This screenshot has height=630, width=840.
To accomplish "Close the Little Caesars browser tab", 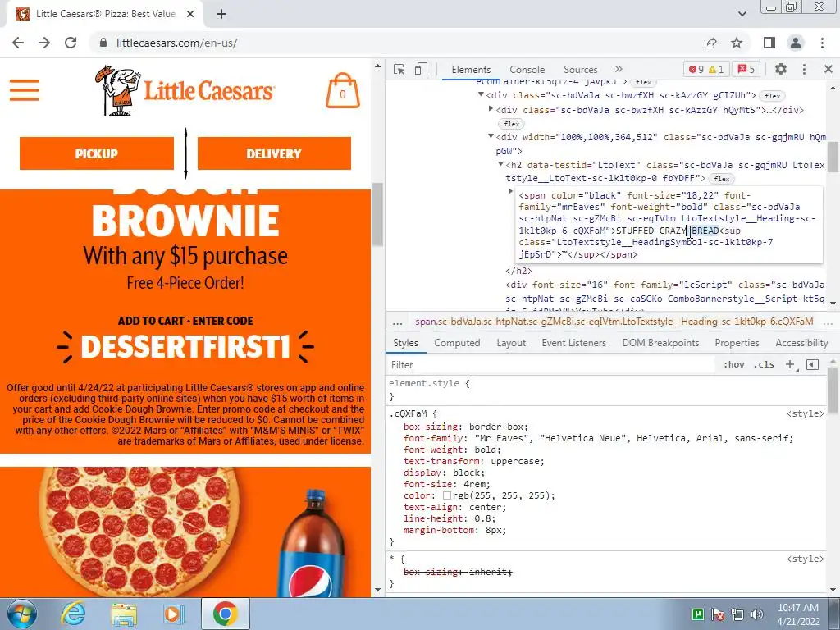I will [190, 14].
